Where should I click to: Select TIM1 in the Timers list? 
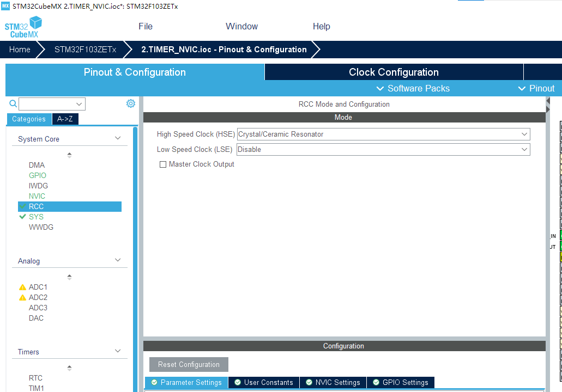pos(36,388)
